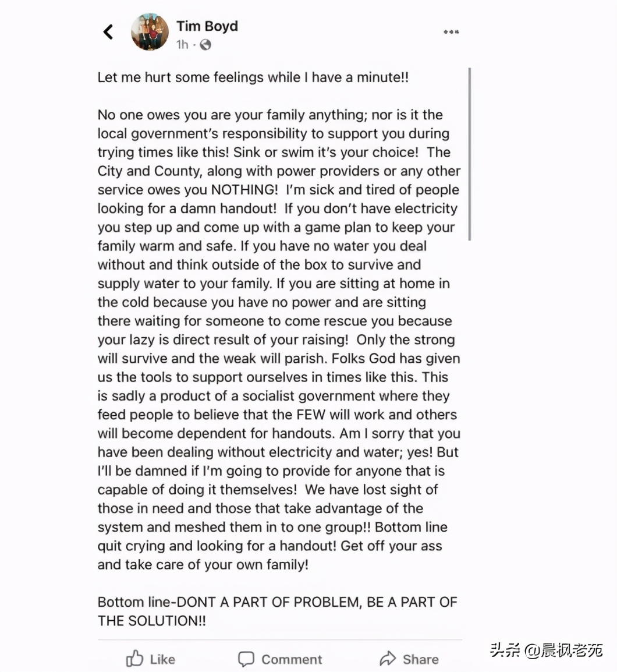The width and height of the screenshot is (617, 672).
Task: Open Tim Boyd's profile picture
Action: (150, 31)
